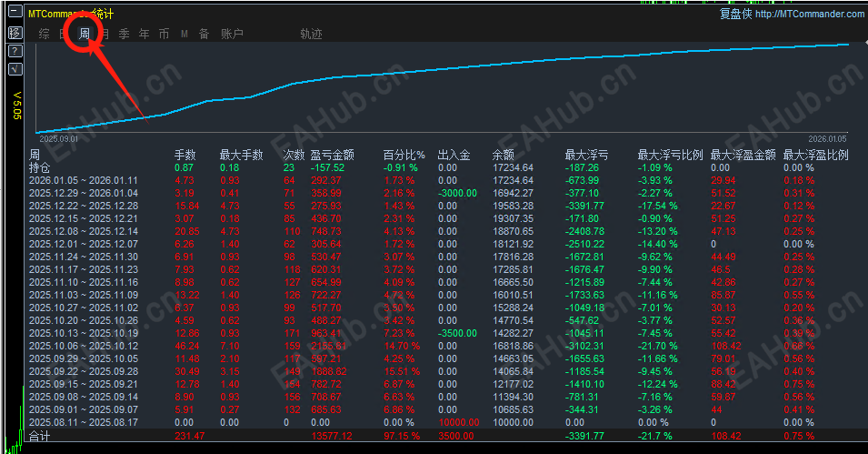Click the 最大手数 column header
Screen dimensions: 868x454
click(x=241, y=156)
